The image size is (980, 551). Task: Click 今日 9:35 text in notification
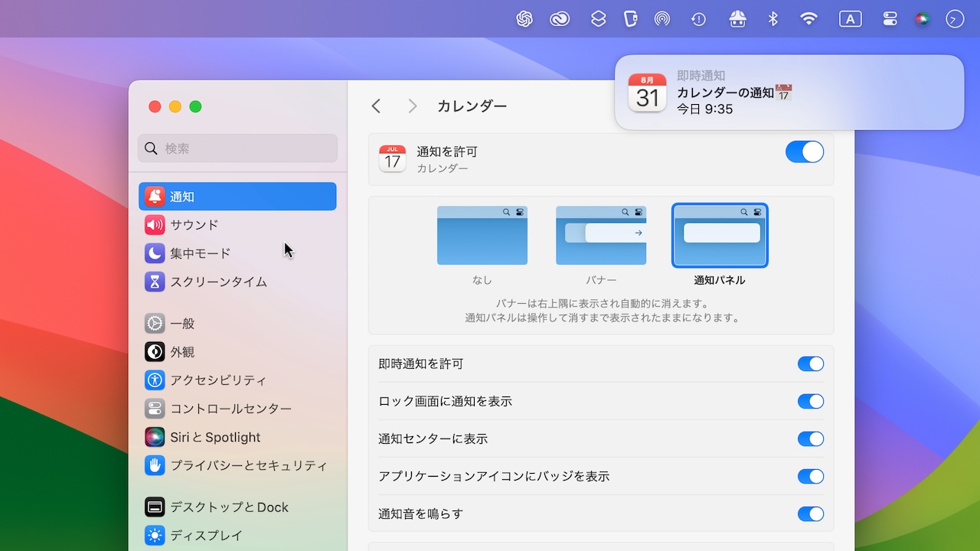pos(705,109)
